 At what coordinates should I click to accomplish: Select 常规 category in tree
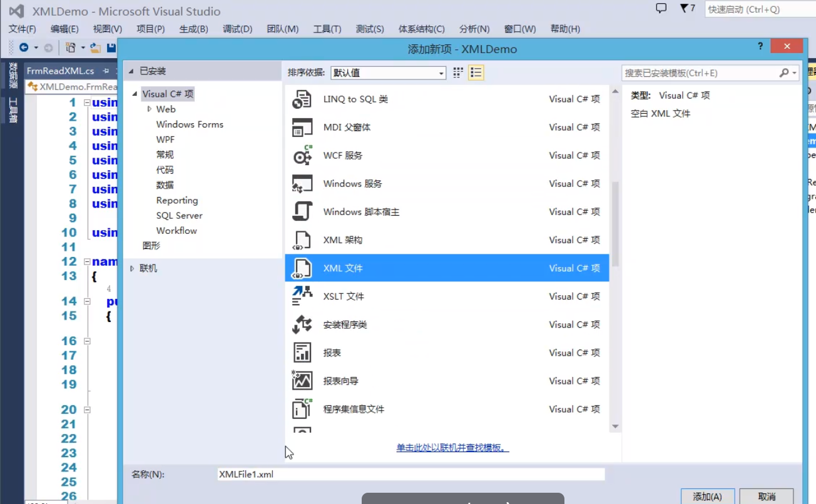pos(165,154)
